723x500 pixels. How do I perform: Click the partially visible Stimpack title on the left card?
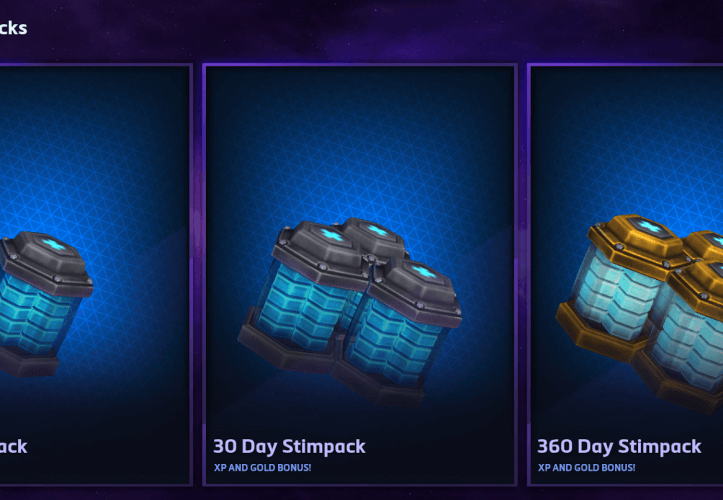tap(13, 446)
